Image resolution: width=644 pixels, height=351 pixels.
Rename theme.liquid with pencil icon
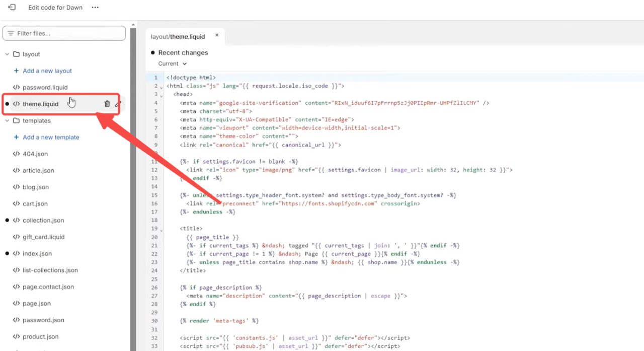coord(118,104)
